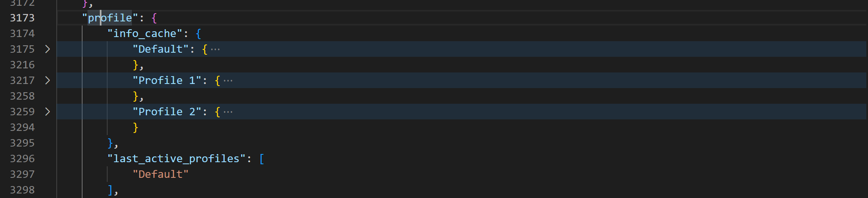Click line number 3258 in the gutter
868x198 pixels.
(x=22, y=96)
